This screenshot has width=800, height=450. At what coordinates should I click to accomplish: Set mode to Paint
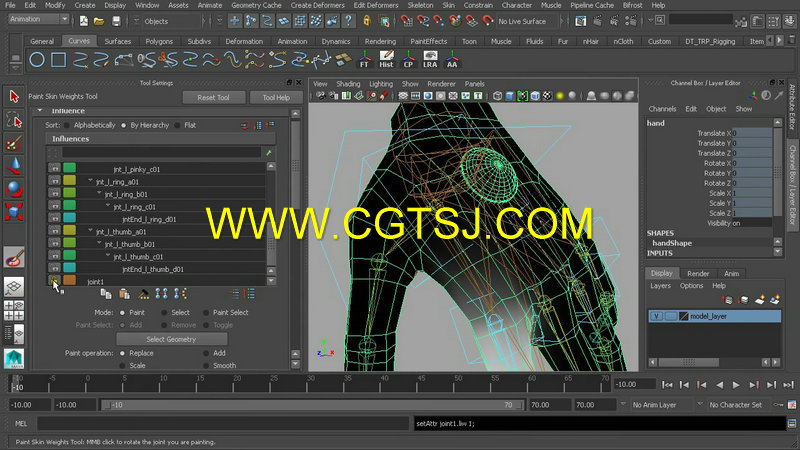(122, 312)
